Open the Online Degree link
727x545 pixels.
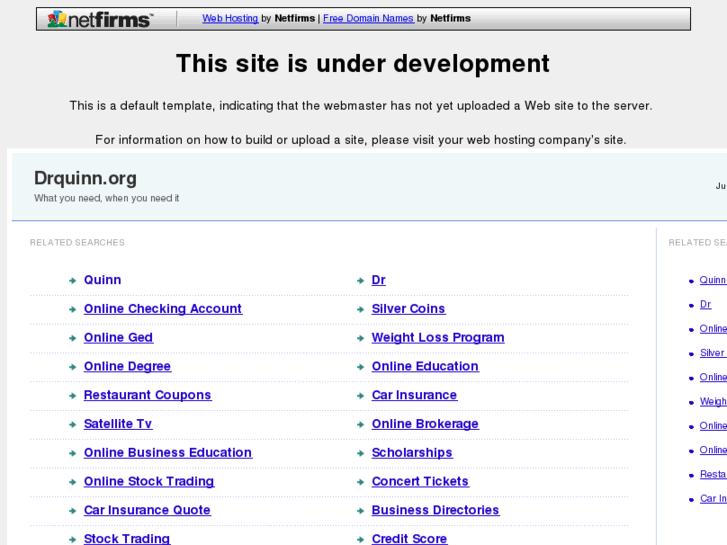[128, 366]
